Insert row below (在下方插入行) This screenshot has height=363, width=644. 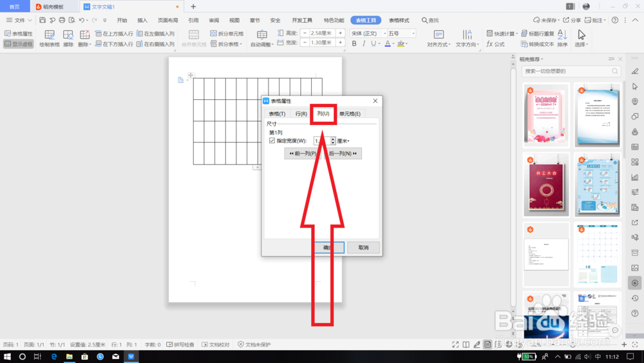(114, 44)
